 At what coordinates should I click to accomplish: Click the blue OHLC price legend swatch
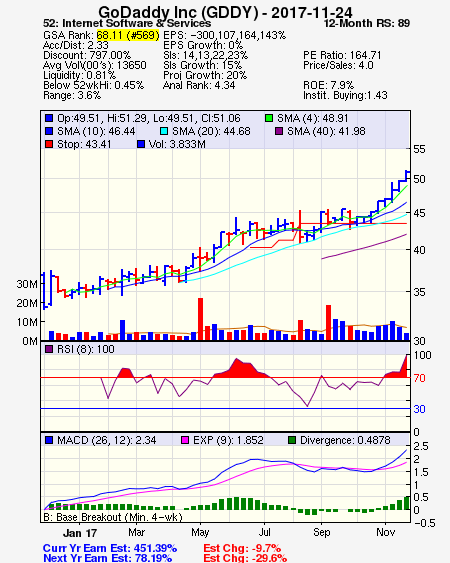click(49, 118)
